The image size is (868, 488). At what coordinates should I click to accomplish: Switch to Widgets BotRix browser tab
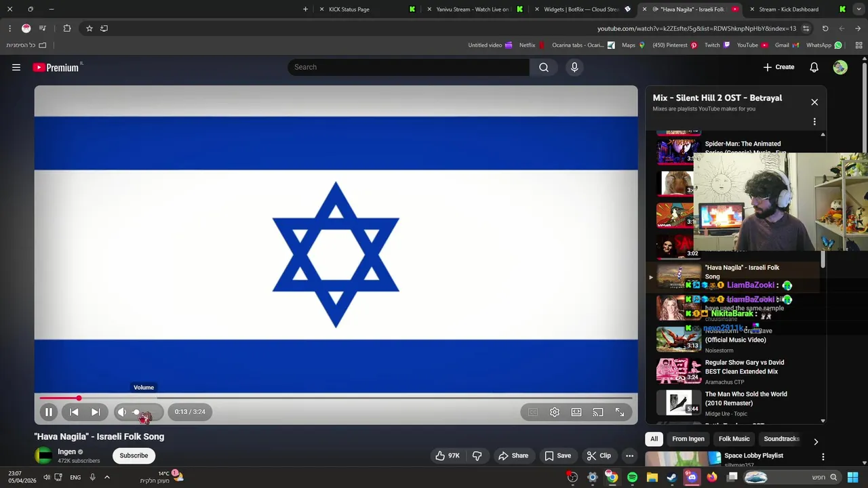581,9
